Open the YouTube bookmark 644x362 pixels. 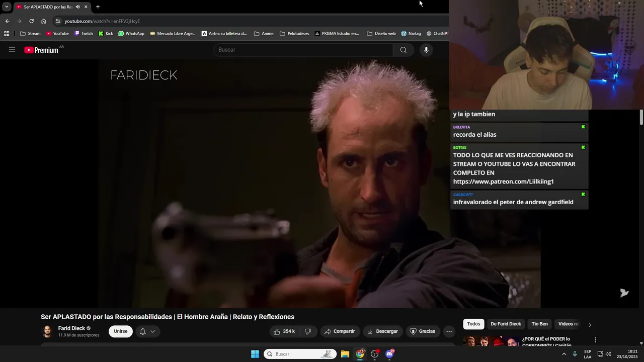tap(57, 34)
